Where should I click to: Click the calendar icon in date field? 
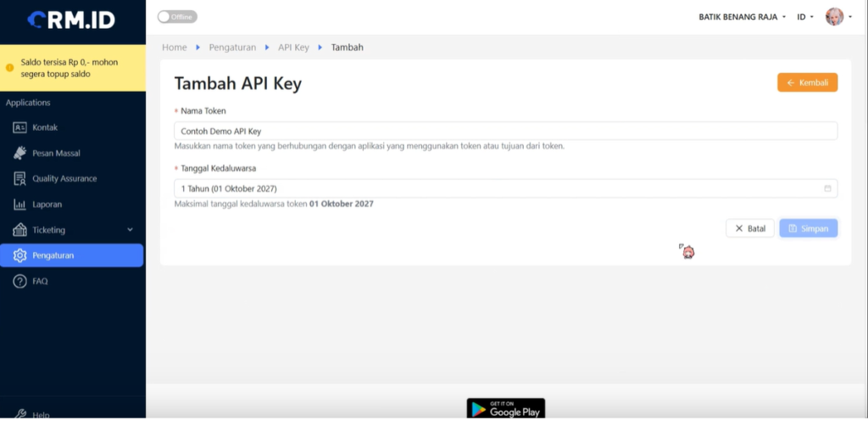click(x=827, y=188)
